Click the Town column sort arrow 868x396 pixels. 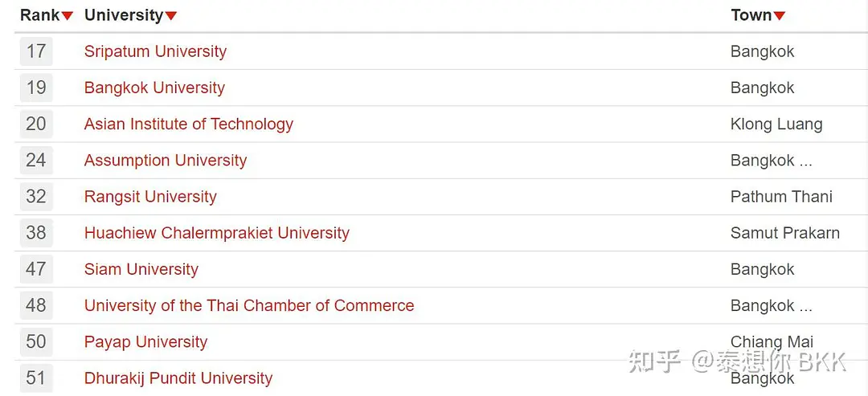tap(779, 16)
